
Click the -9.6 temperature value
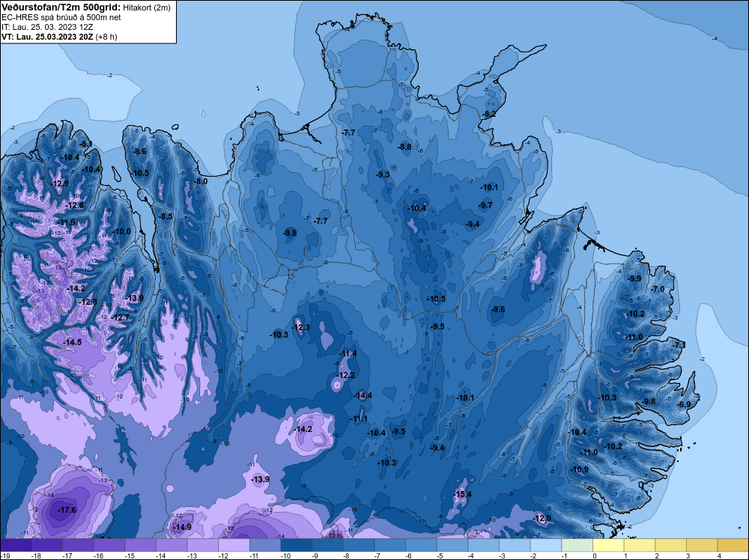click(498, 309)
